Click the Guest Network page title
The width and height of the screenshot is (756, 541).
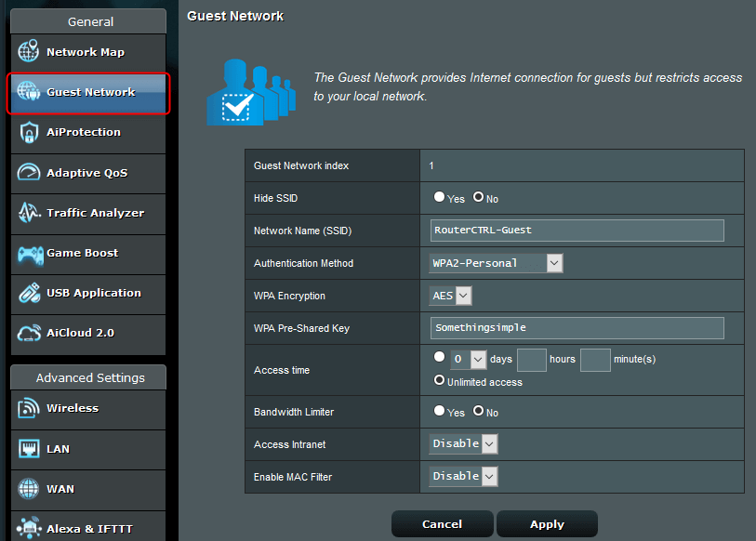coord(235,16)
